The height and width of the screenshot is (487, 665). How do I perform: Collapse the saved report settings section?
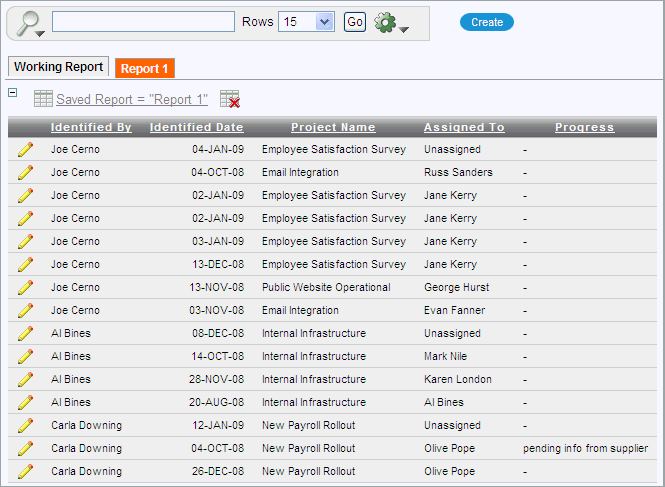(x=12, y=93)
